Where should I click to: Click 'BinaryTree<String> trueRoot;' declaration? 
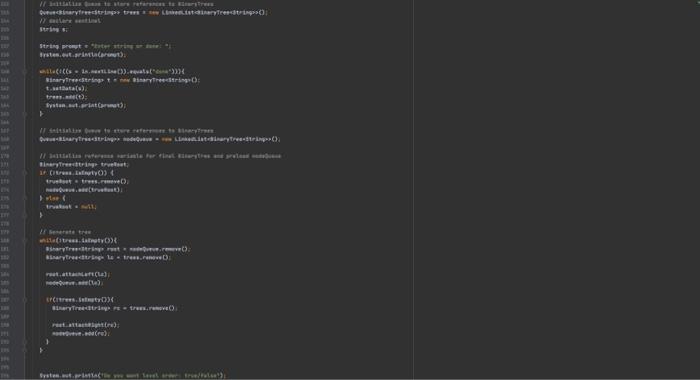coord(84,165)
